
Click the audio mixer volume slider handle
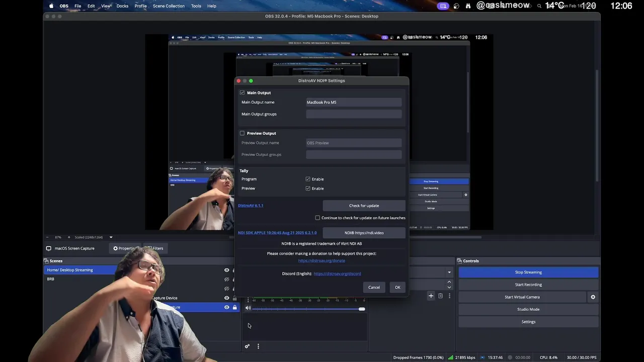point(362,309)
